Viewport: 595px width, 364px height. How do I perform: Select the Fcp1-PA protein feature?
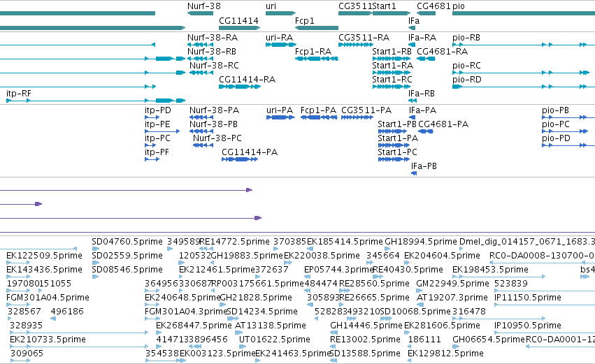point(319,117)
